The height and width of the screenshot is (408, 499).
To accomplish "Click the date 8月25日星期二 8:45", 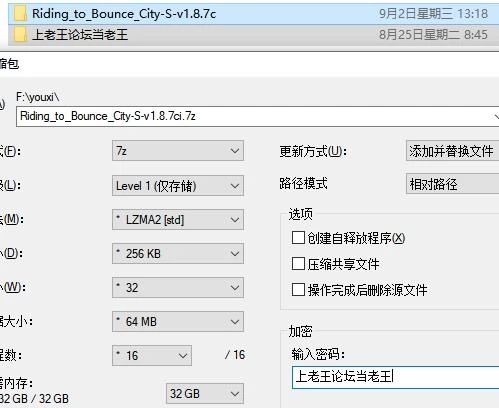I will (433, 34).
